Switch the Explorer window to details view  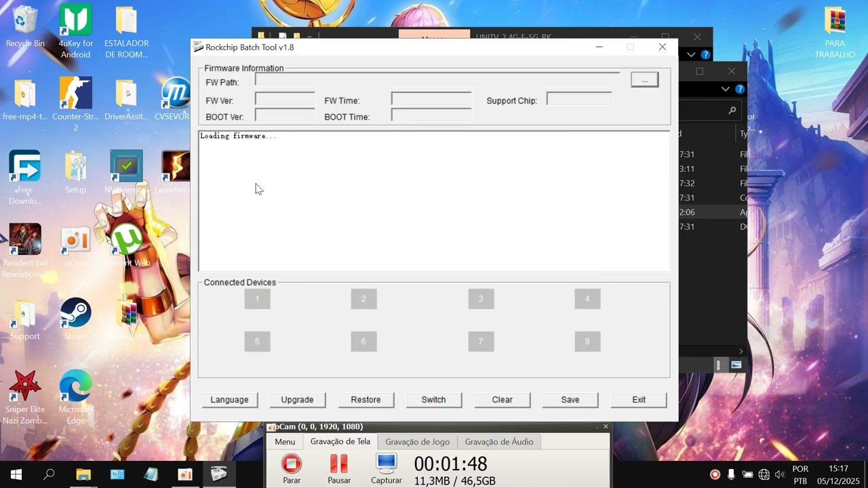point(719,365)
